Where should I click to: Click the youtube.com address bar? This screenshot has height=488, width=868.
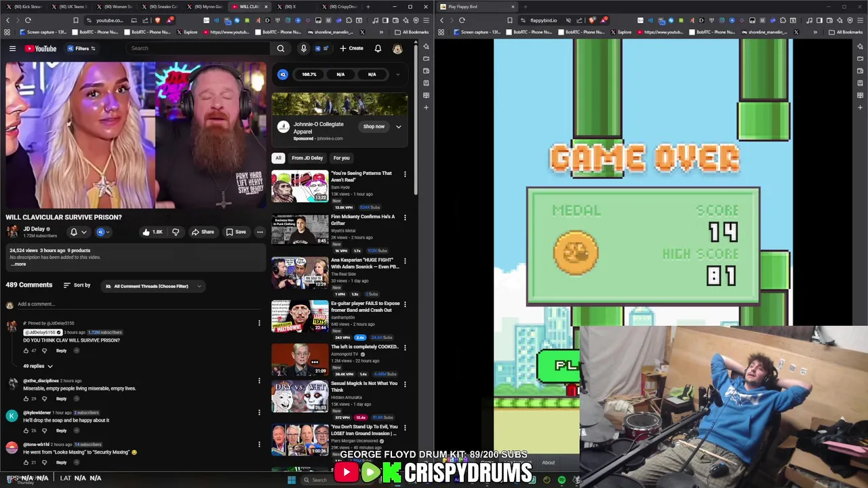point(108,20)
